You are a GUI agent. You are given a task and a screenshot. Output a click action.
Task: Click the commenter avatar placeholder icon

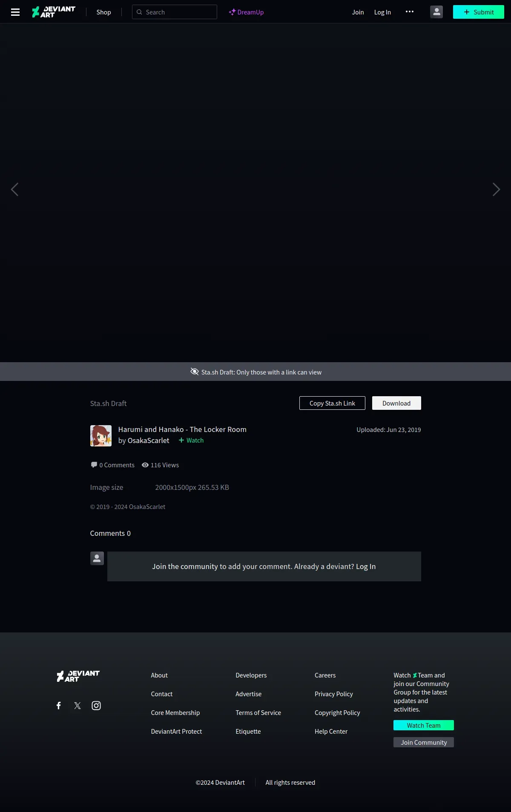(97, 558)
